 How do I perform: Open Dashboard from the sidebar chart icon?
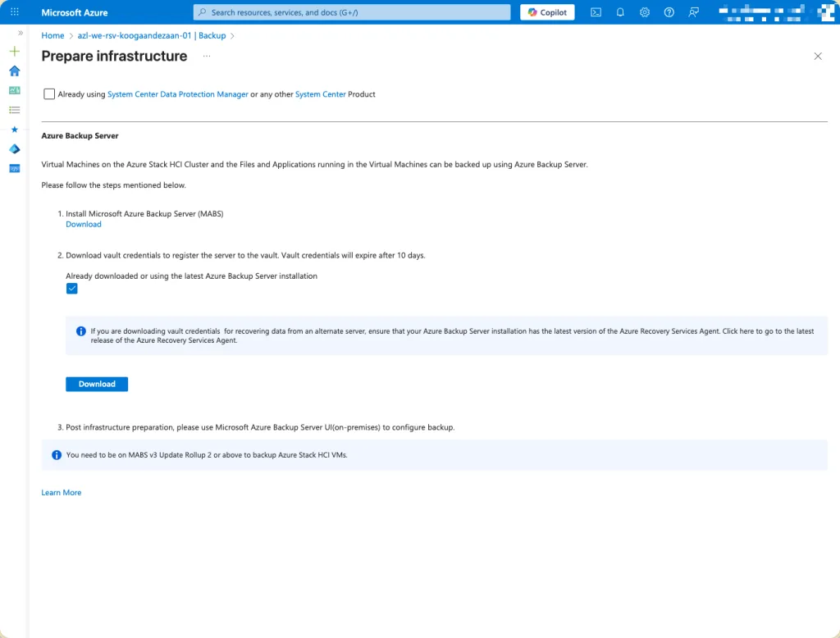tap(14, 90)
